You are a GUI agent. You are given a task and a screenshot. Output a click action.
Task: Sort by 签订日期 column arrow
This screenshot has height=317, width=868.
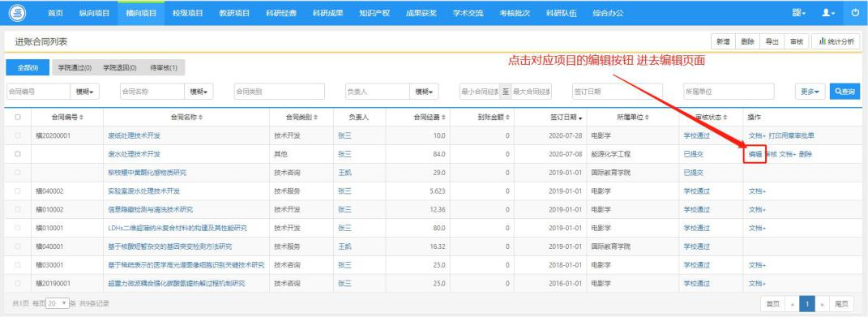[581, 118]
